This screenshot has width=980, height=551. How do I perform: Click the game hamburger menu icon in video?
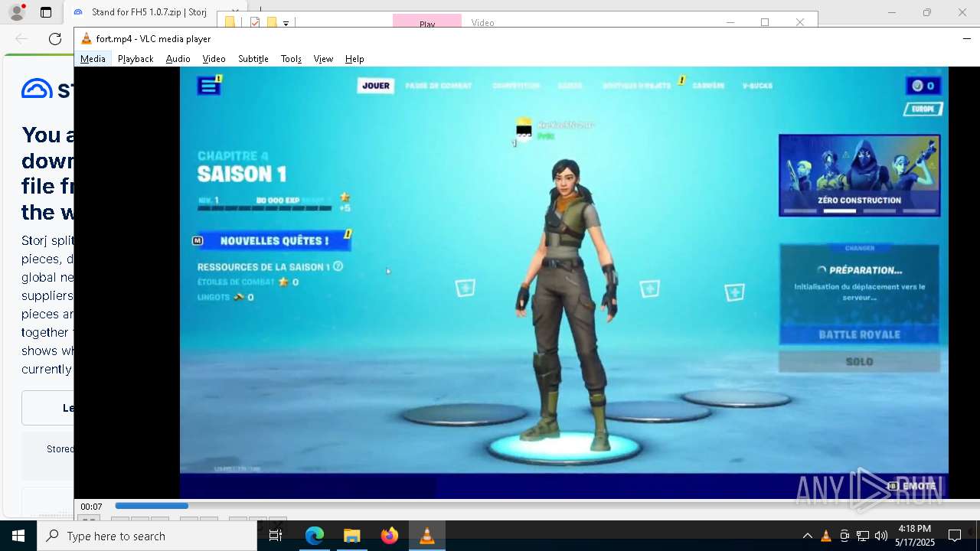pyautogui.click(x=208, y=86)
